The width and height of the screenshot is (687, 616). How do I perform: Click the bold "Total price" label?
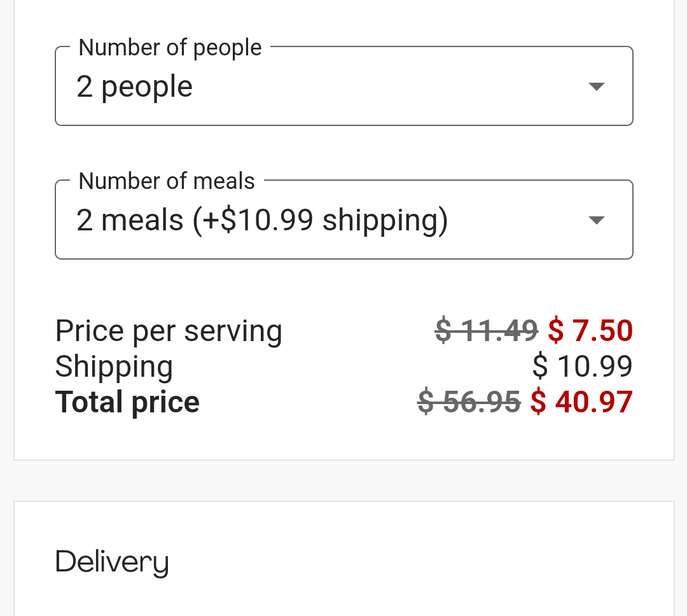127,402
